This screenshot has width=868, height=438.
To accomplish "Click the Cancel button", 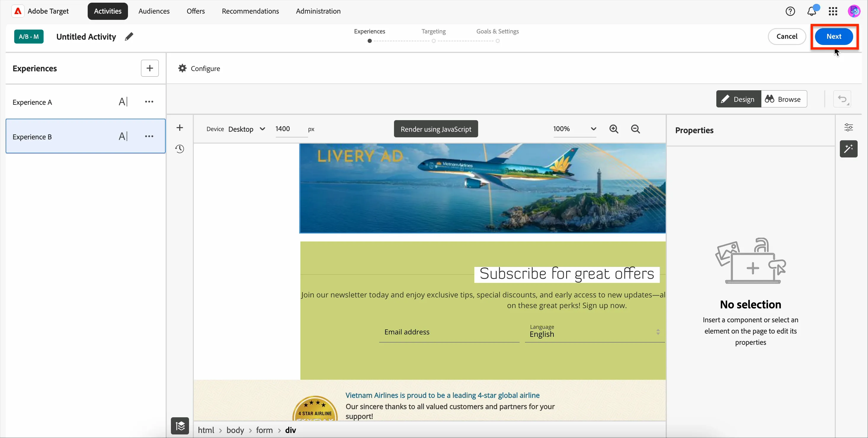I will pyautogui.click(x=787, y=36).
